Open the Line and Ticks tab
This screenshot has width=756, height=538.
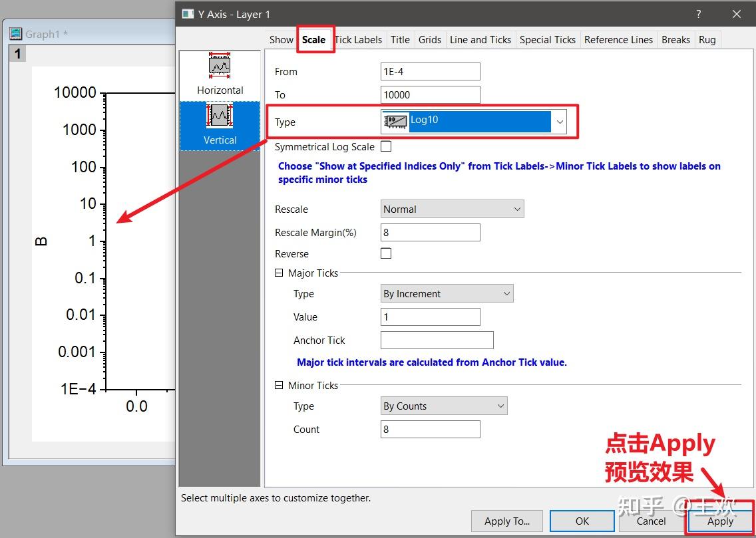click(x=480, y=39)
